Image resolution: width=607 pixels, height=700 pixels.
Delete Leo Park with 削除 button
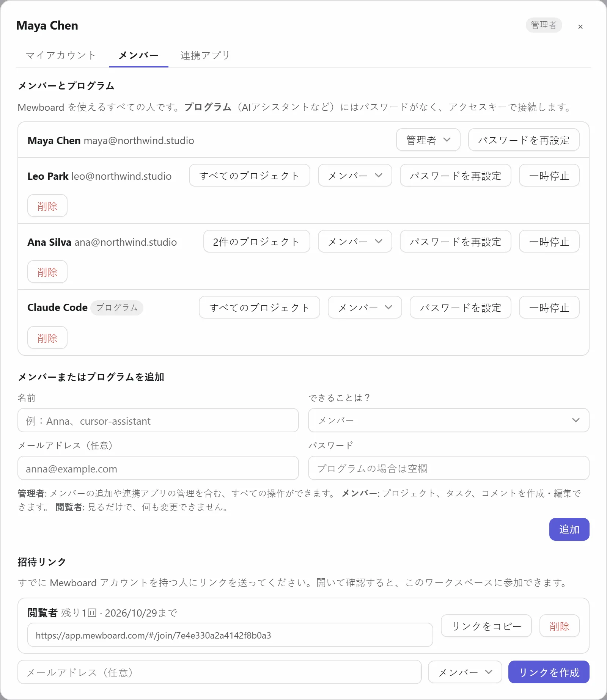pos(47,206)
